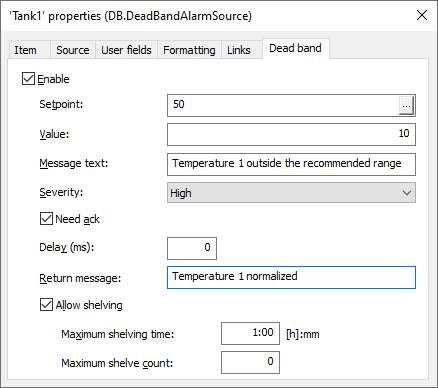Click the '[h]:mm' unit text

303,334
